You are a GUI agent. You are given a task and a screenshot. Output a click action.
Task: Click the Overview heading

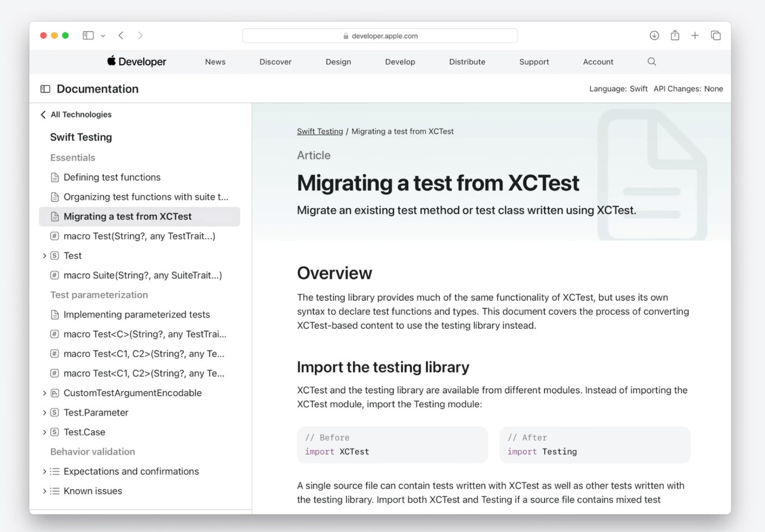(x=334, y=273)
